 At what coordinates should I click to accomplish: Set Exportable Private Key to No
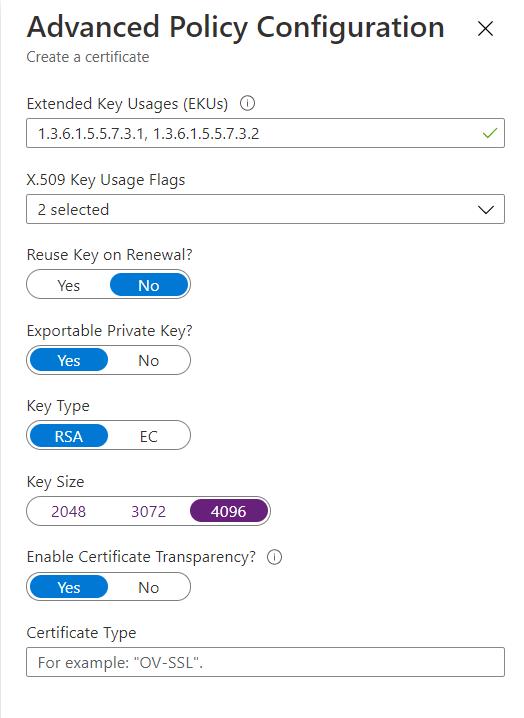click(x=149, y=360)
